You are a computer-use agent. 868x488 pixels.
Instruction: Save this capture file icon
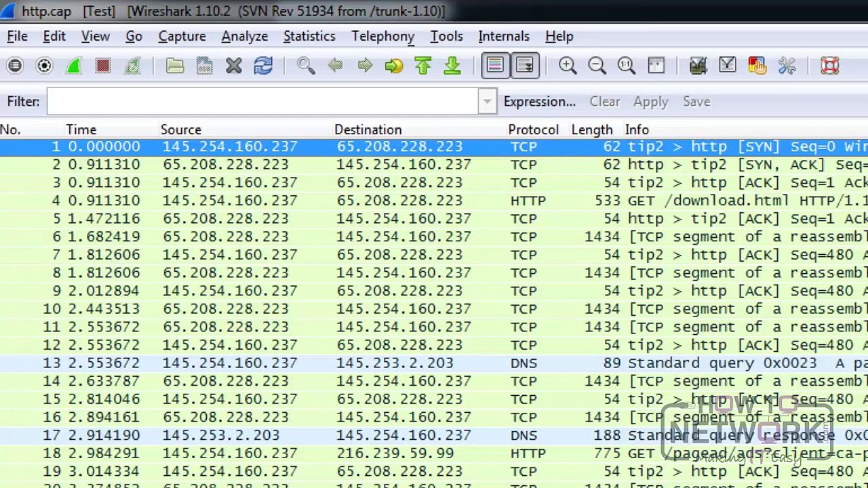[x=204, y=66]
